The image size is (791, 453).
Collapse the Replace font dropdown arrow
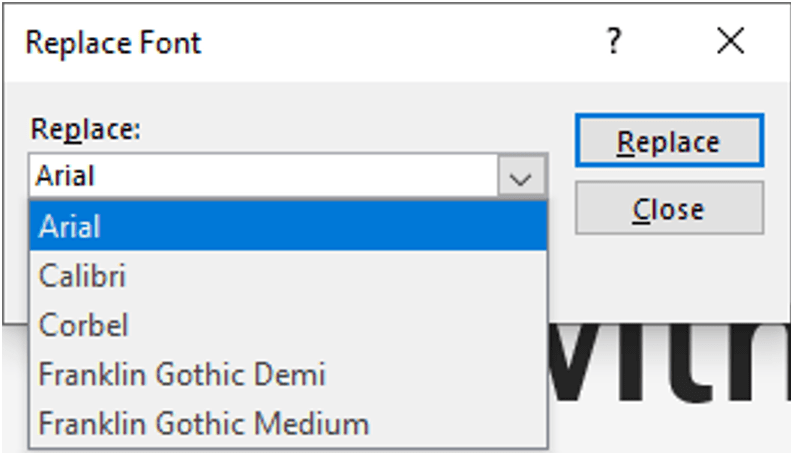(521, 177)
